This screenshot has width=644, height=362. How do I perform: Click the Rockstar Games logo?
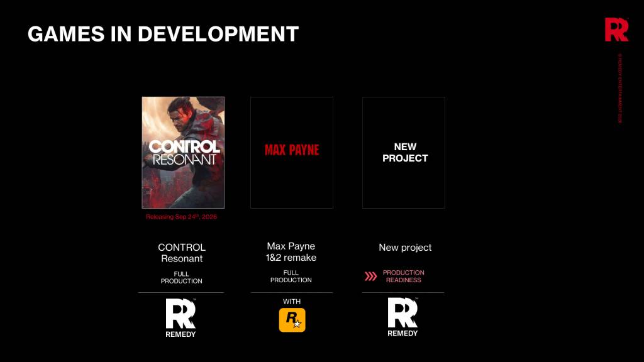click(x=292, y=320)
